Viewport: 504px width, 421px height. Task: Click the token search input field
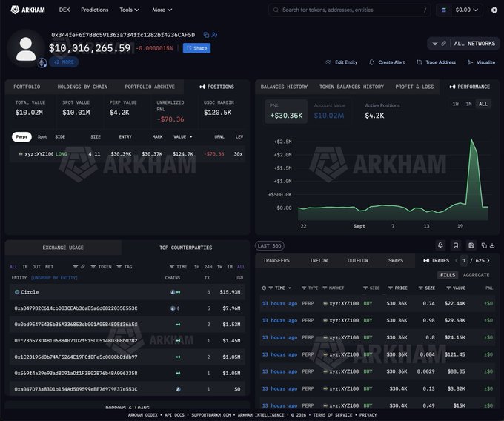(x=349, y=10)
